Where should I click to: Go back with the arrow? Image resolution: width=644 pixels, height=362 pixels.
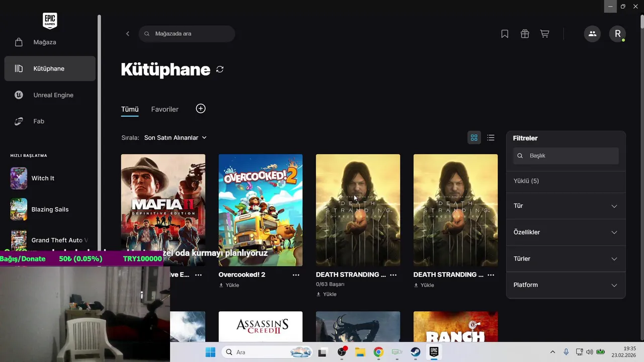tap(127, 34)
